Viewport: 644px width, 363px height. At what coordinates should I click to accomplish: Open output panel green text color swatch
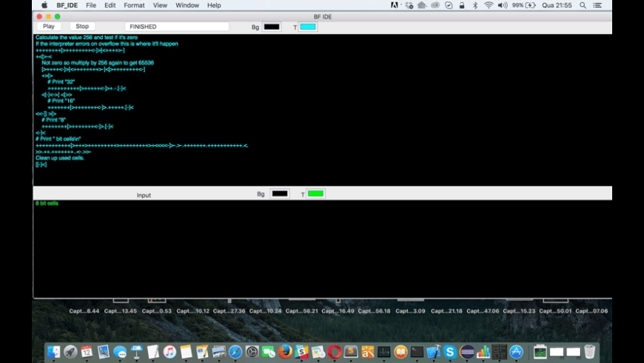click(x=315, y=193)
